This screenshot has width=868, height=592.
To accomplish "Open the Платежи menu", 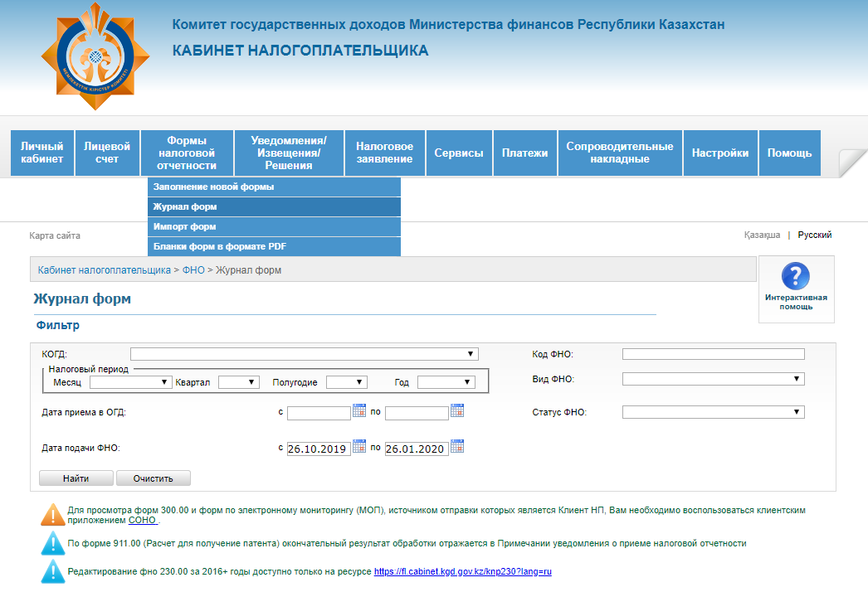I will tap(524, 153).
